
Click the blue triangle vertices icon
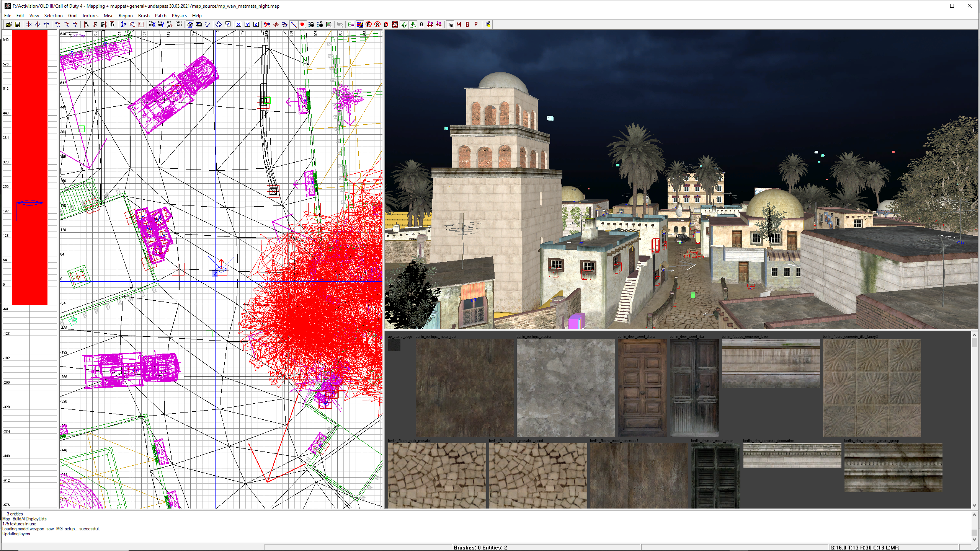click(123, 24)
